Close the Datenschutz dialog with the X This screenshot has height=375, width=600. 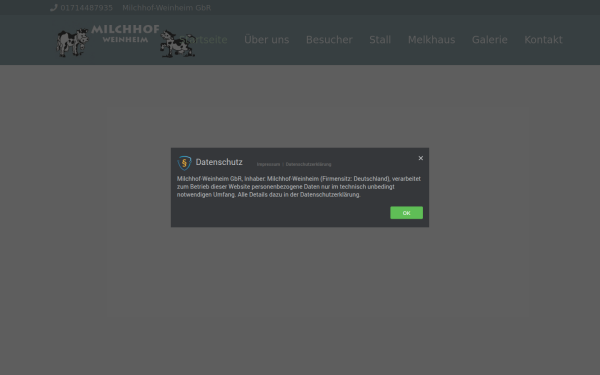[421, 158]
